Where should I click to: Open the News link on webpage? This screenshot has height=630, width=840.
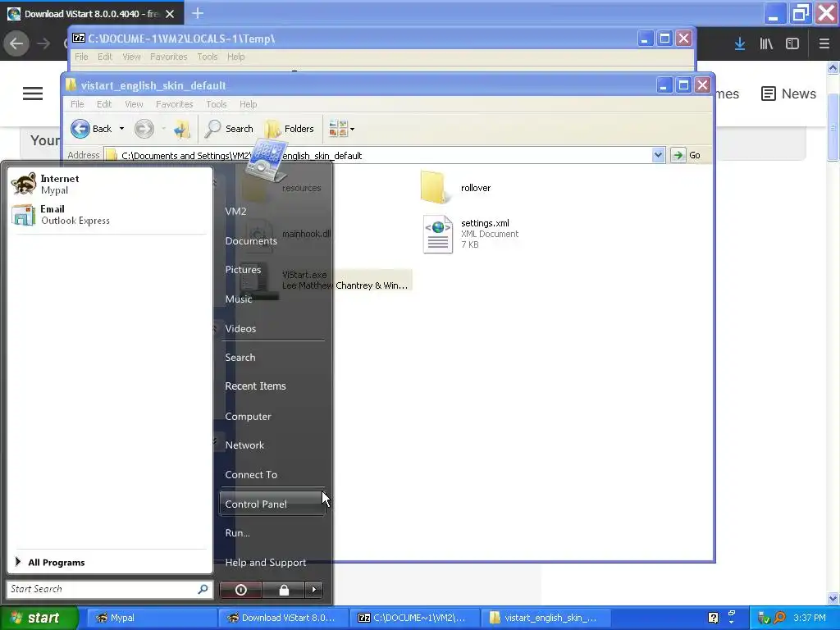(788, 94)
